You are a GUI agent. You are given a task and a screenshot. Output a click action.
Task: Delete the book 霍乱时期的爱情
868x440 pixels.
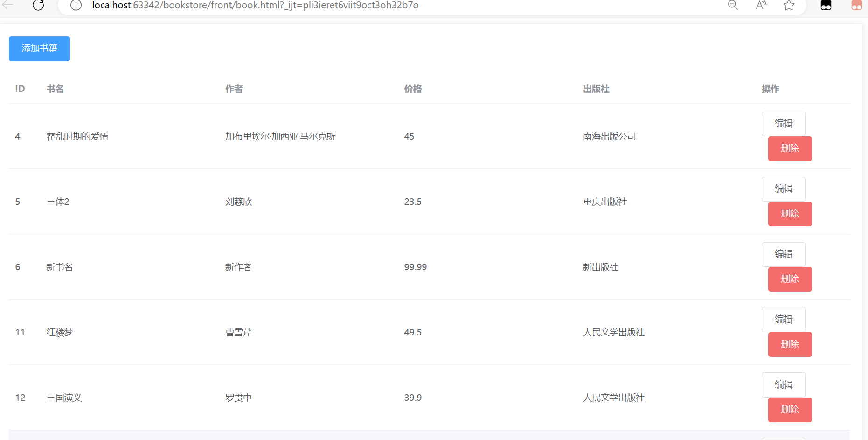click(790, 148)
